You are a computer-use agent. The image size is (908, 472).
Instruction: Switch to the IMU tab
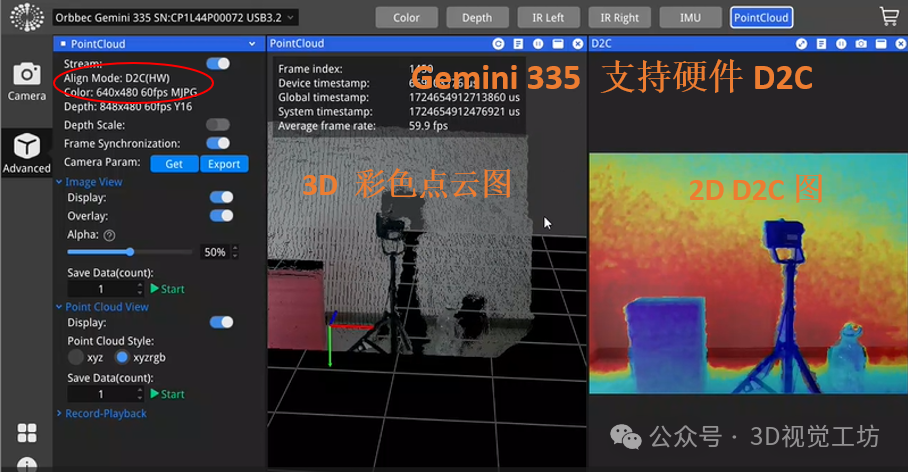pos(690,17)
